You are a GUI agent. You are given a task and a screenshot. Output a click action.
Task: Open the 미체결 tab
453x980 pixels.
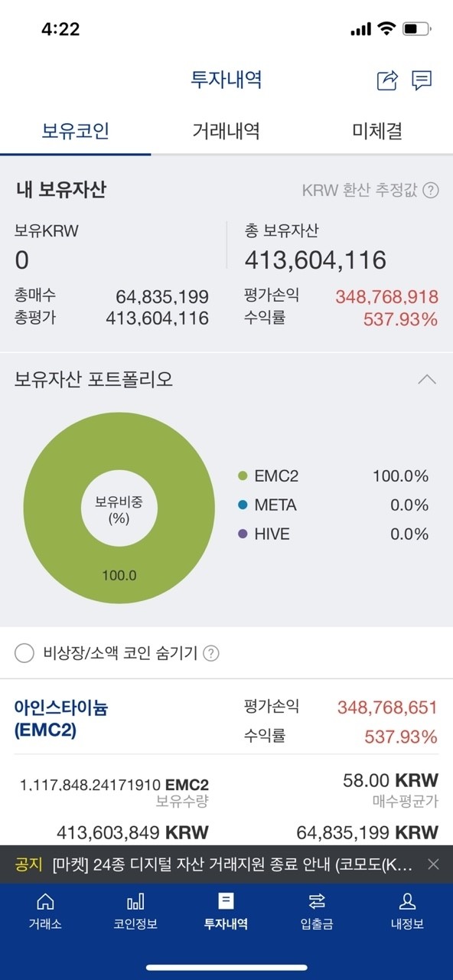coord(377,130)
